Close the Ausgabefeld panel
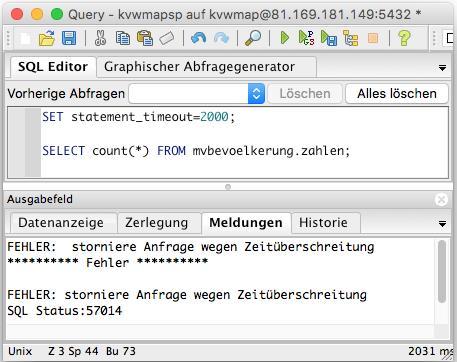Image resolution: width=457 pixels, height=362 pixels. click(441, 200)
